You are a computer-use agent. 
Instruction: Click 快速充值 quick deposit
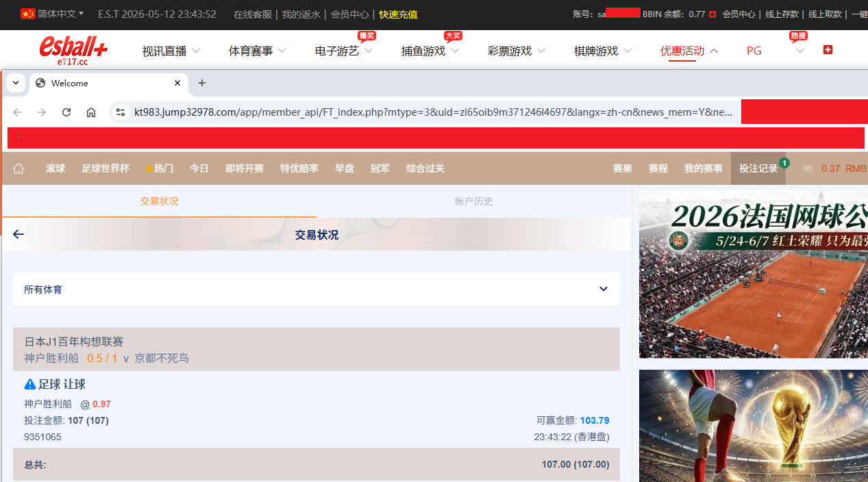tap(398, 14)
